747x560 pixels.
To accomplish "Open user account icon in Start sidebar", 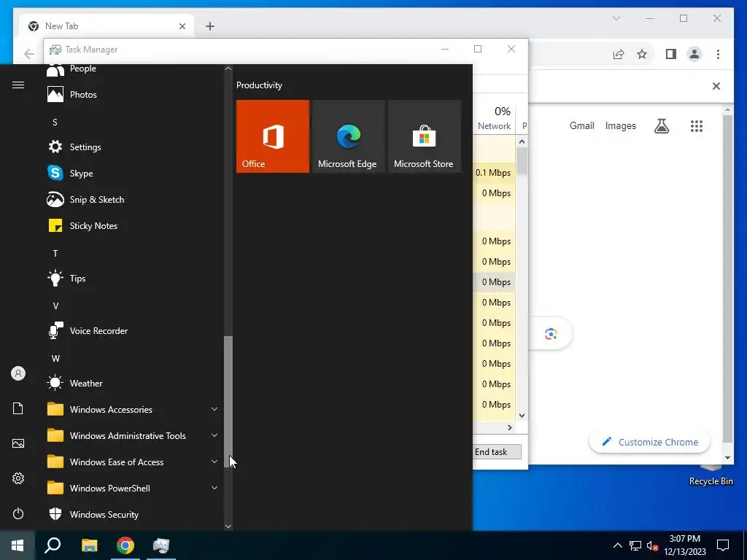I will coord(18,373).
